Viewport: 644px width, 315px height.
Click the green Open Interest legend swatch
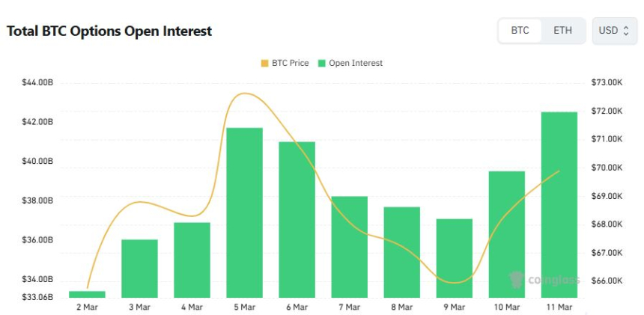[x=322, y=64]
